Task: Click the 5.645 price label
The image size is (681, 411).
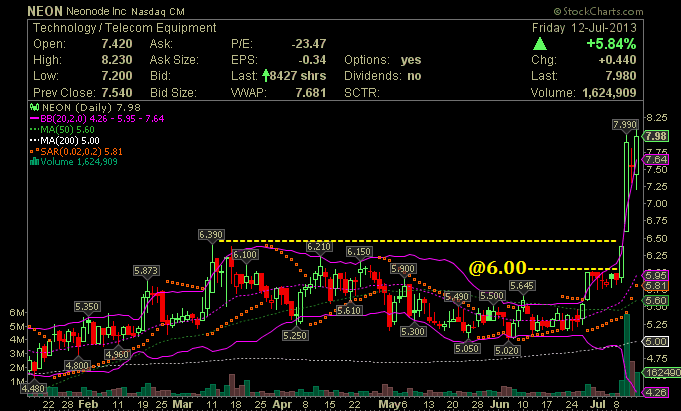Action: coord(522,286)
